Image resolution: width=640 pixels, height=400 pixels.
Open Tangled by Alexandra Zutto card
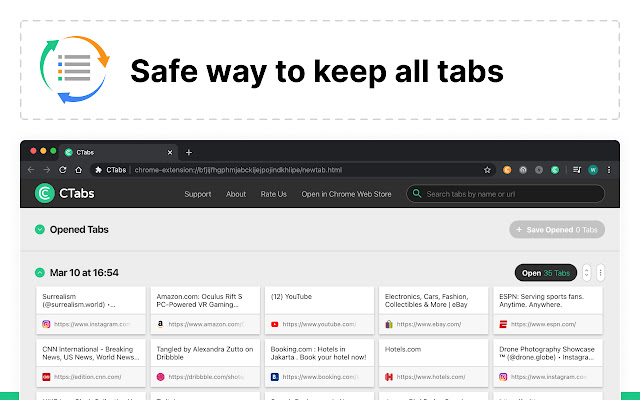point(205,363)
